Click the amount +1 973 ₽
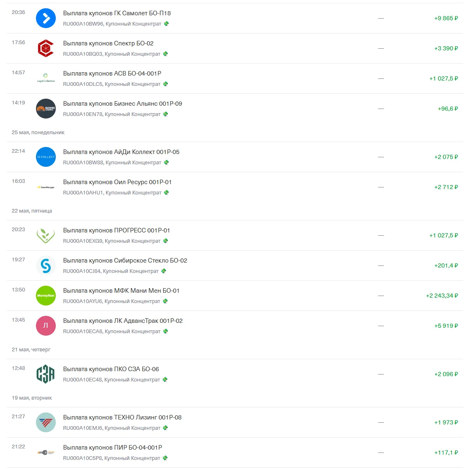 [x=446, y=422]
